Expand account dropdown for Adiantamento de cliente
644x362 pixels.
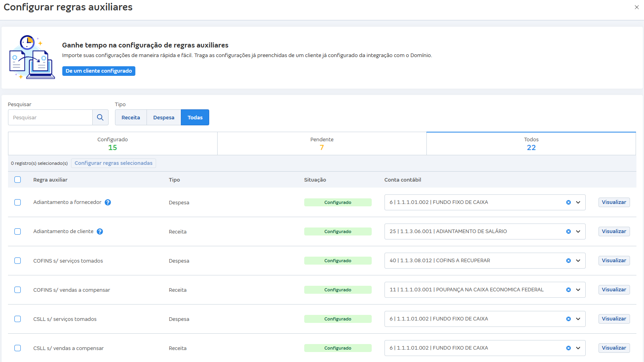(x=578, y=231)
